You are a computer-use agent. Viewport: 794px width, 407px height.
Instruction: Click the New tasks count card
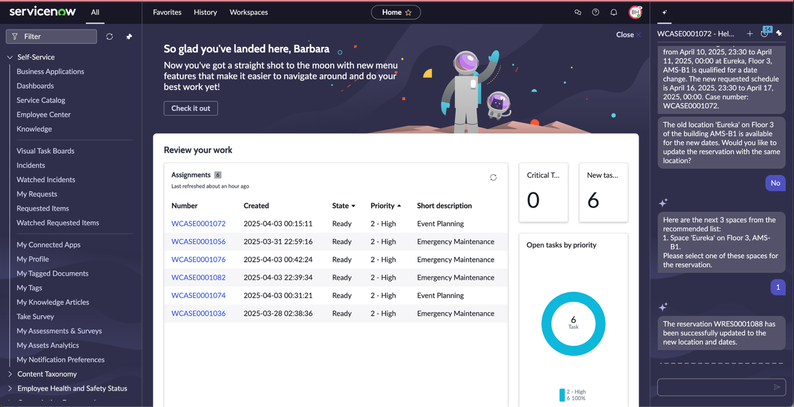[x=603, y=192]
